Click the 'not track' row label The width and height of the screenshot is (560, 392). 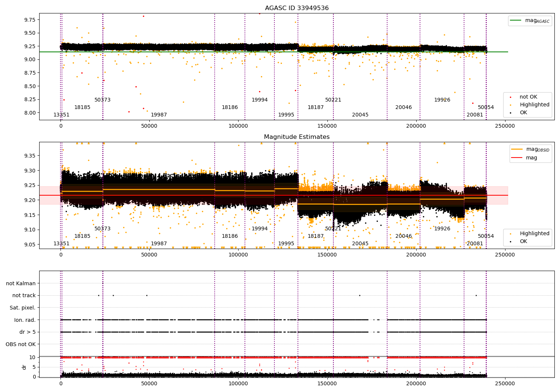pos(24,296)
